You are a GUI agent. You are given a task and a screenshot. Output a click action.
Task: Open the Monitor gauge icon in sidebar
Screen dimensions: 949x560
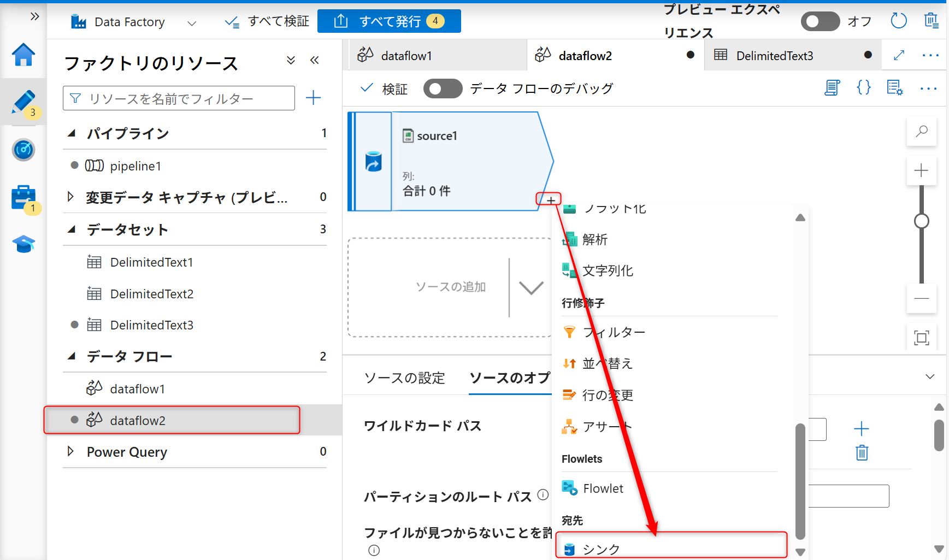23,150
